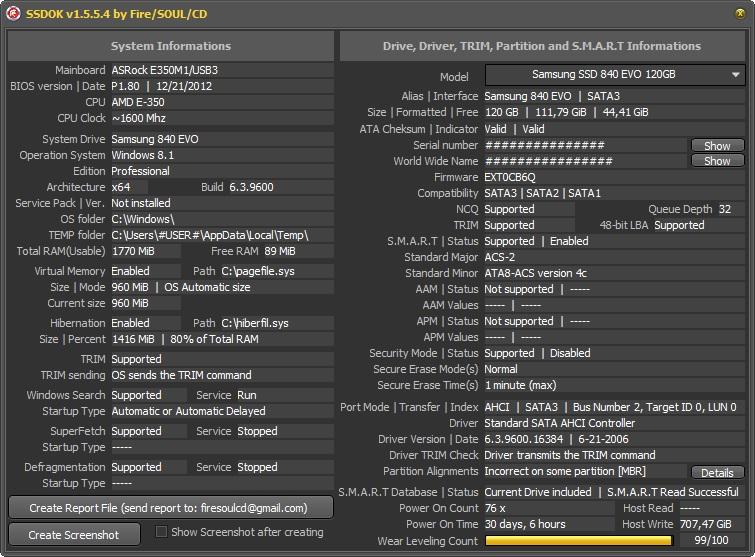Click OS folder value C:\Windows\
The width and height of the screenshot is (755, 557).
(x=143, y=219)
